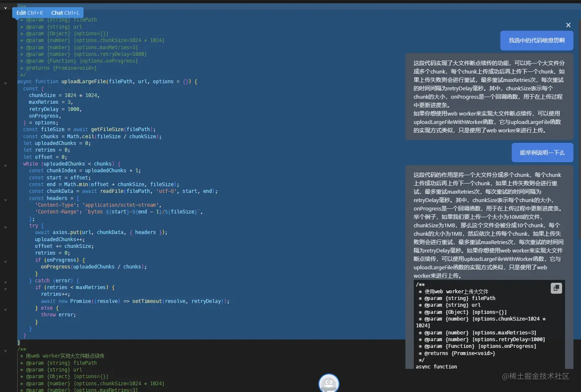The height and width of the screenshot is (392, 581).
Task: Click the let uploadedChunks = 0 line
Action: pyautogui.click(x=57, y=143)
